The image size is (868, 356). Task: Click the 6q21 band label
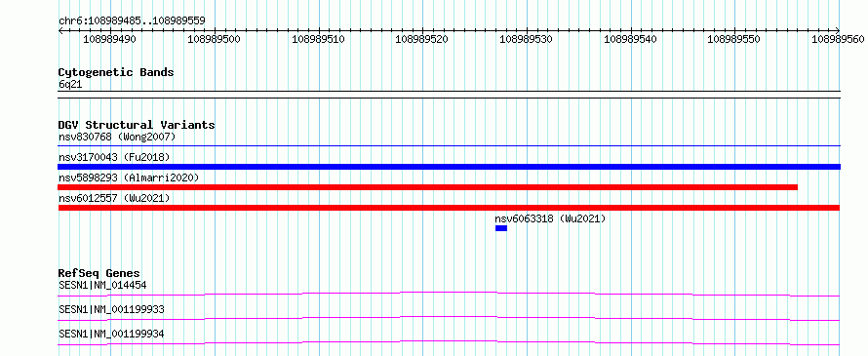pyautogui.click(x=70, y=85)
